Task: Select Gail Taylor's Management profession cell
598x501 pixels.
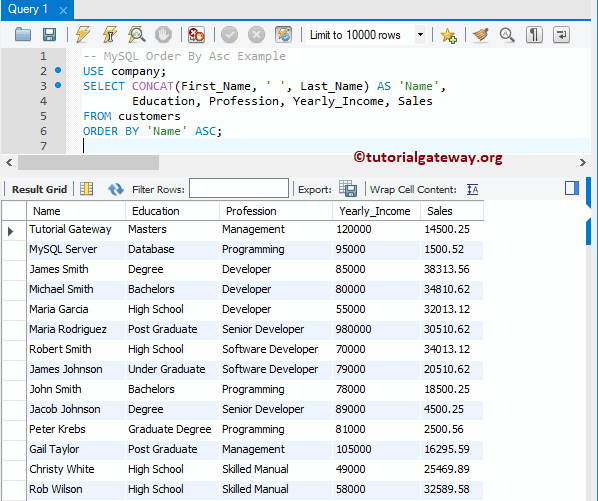Action: (276, 449)
